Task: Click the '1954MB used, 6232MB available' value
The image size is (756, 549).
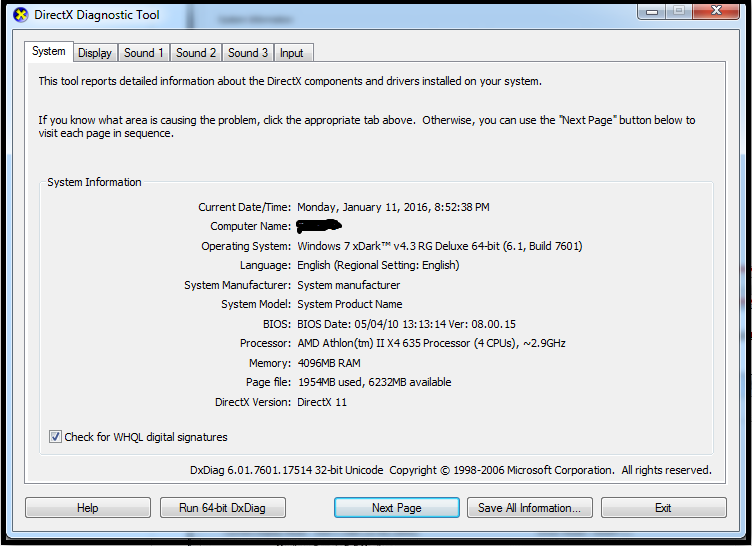Action: (375, 382)
